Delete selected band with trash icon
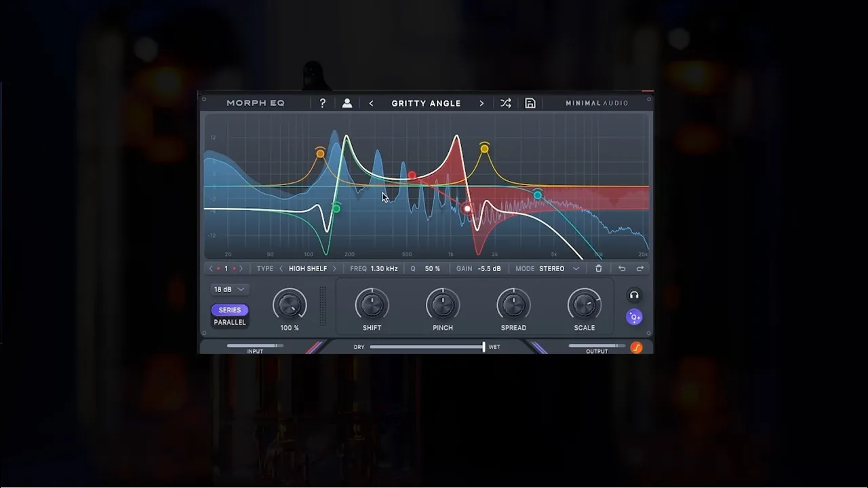This screenshot has height=488, width=868. click(x=598, y=268)
